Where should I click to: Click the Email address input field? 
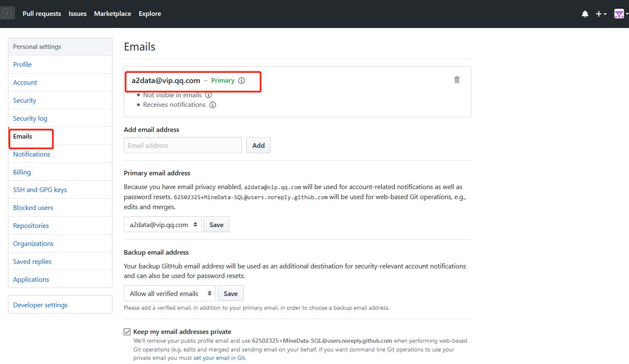coord(183,145)
